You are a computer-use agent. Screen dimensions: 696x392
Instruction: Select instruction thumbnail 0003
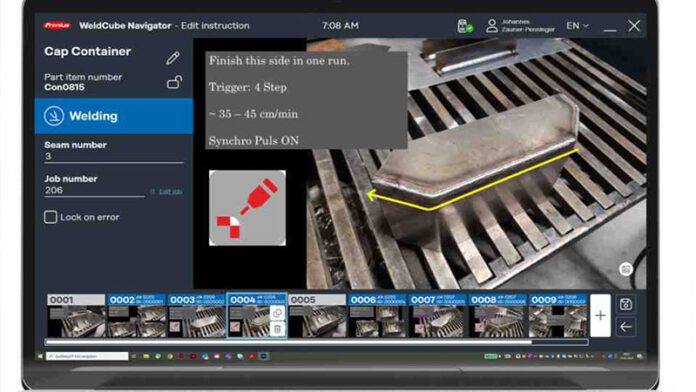coord(197,316)
